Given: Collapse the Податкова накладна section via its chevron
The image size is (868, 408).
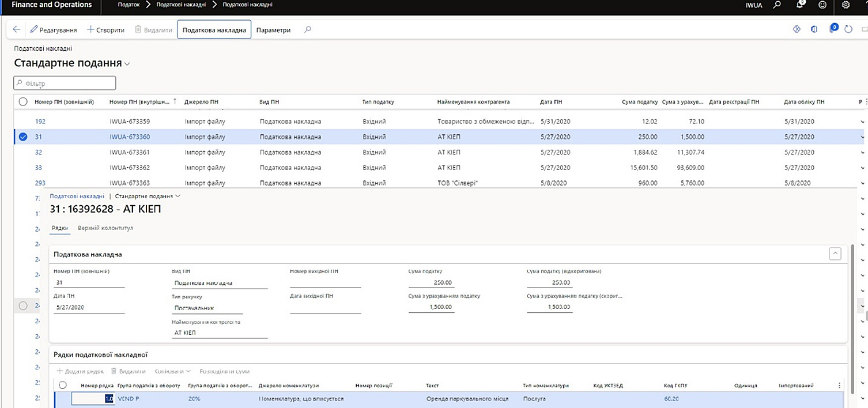Looking at the screenshot, I should click(835, 254).
